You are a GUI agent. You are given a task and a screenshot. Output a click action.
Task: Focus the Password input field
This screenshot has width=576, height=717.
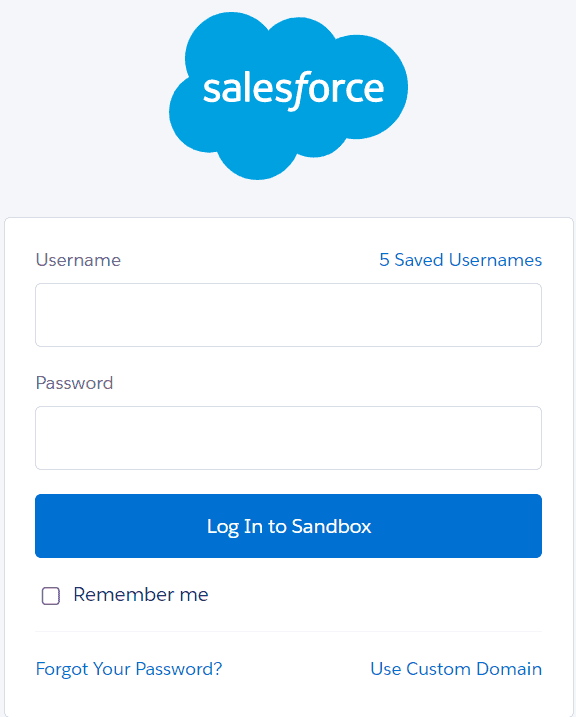[x=288, y=438]
